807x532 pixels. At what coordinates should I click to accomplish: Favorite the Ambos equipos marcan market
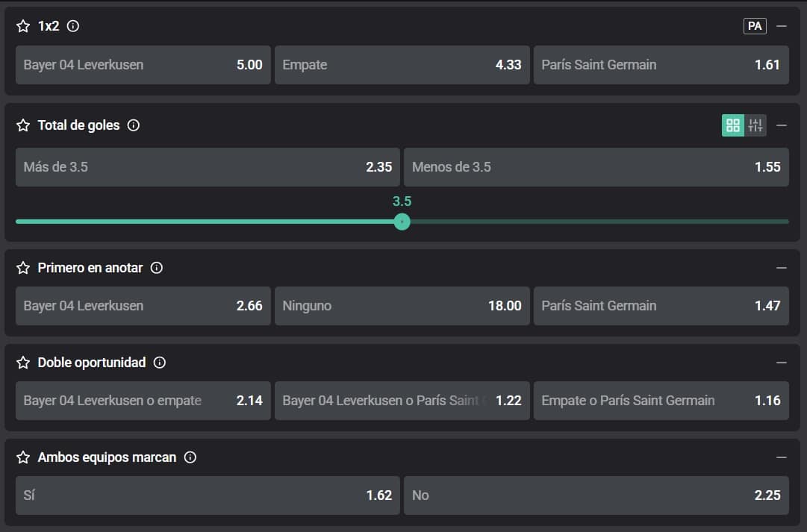click(23, 457)
